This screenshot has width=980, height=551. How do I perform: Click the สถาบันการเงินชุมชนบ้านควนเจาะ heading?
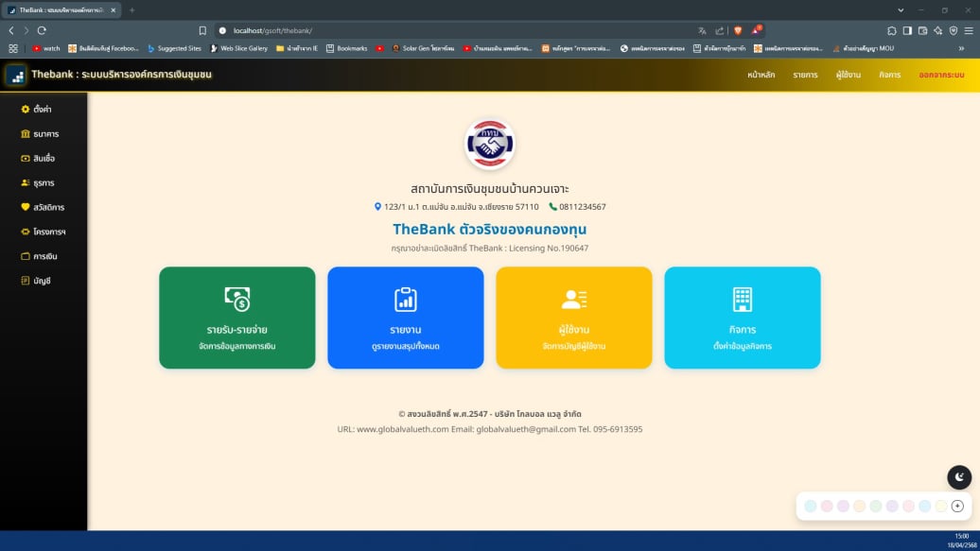(489, 189)
